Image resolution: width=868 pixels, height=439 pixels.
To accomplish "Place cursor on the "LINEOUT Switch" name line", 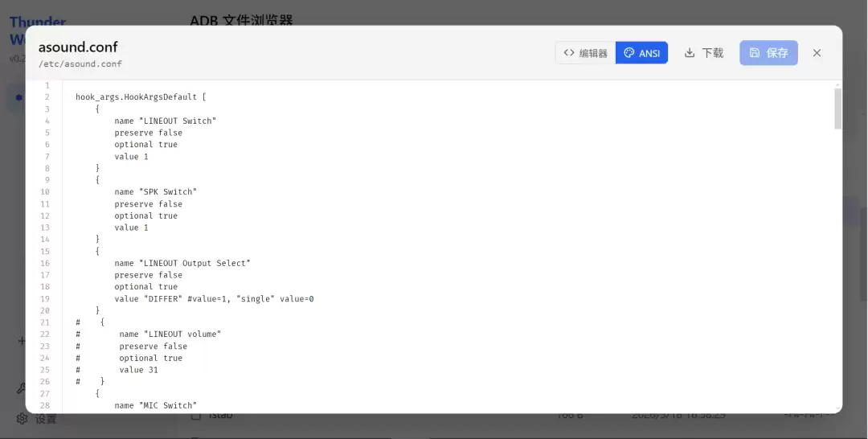I will (x=165, y=121).
